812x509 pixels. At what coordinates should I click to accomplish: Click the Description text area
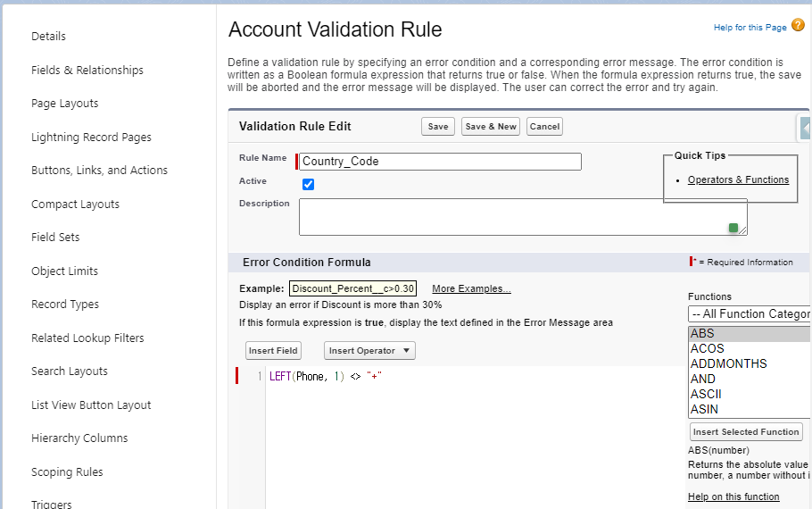pyautogui.click(x=523, y=217)
